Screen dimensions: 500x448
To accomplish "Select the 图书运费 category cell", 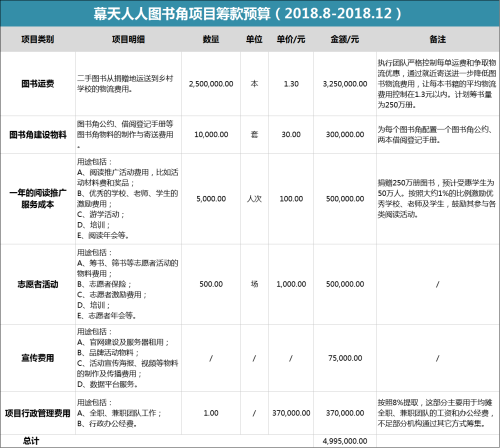I will 38,84.
